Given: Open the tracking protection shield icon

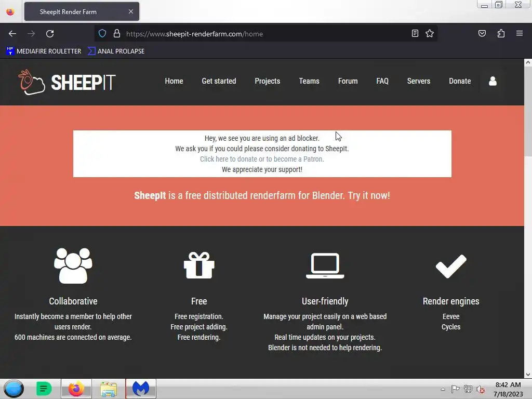Looking at the screenshot, I should (x=102, y=34).
